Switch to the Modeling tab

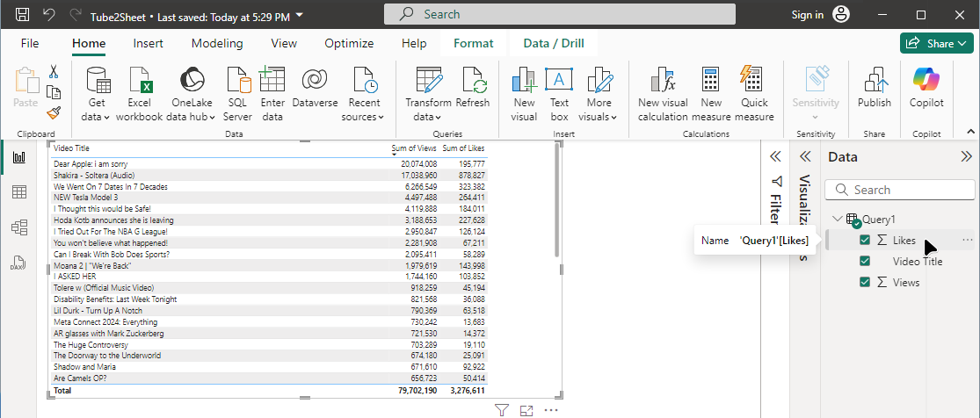click(x=217, y=44)
